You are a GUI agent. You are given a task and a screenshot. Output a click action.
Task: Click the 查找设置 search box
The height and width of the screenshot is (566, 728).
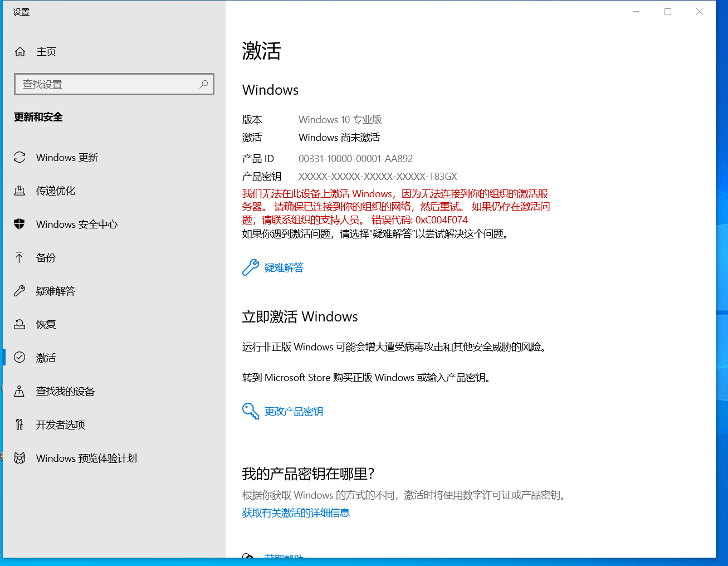click(114, 84)
